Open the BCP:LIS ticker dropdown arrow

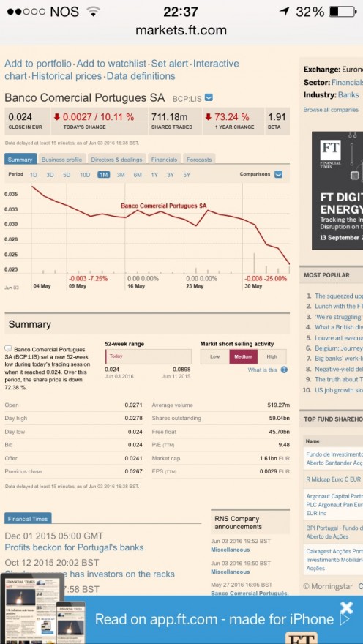coord(209,98)
